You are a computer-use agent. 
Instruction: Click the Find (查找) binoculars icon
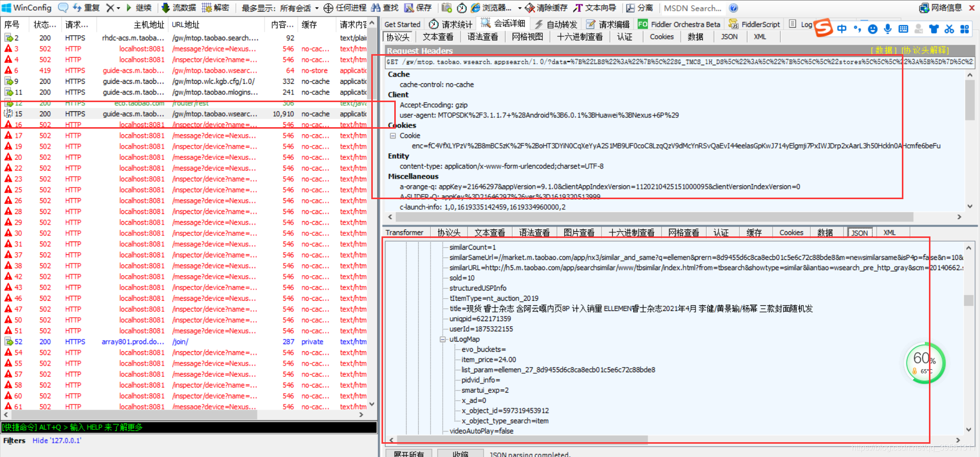376,8
